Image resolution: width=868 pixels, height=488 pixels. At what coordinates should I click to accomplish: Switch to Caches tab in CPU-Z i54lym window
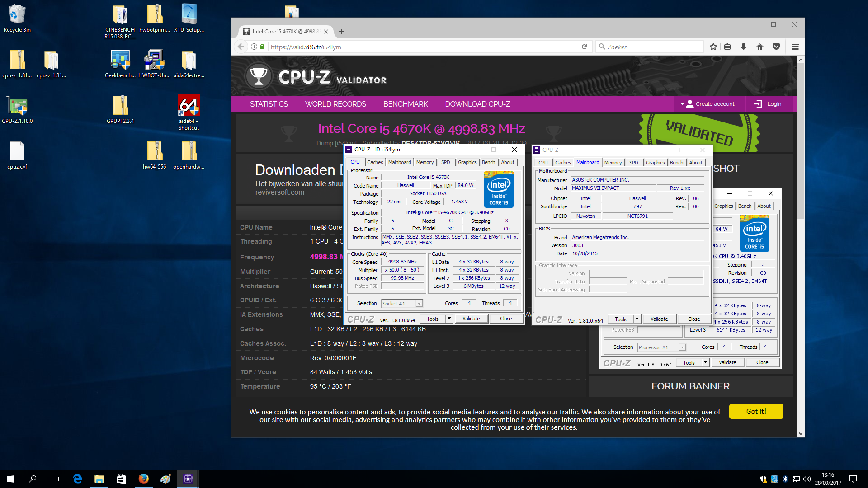(375, 162)
